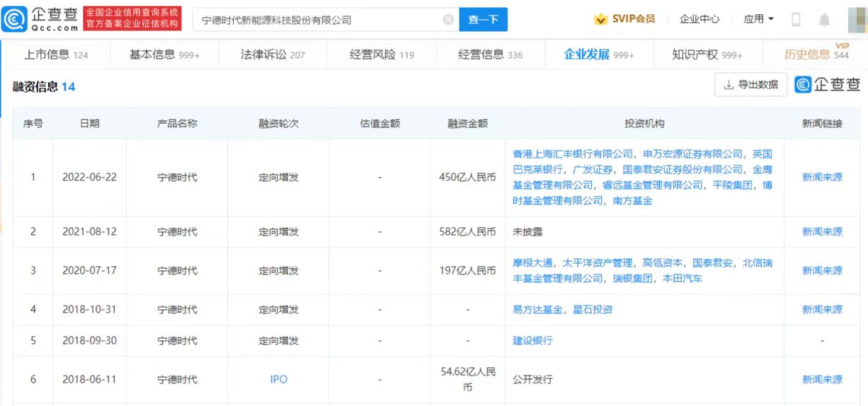Open 易方达基金 investor link
Image resolution: width=868 pixels, height=406 pixels.
537,309
